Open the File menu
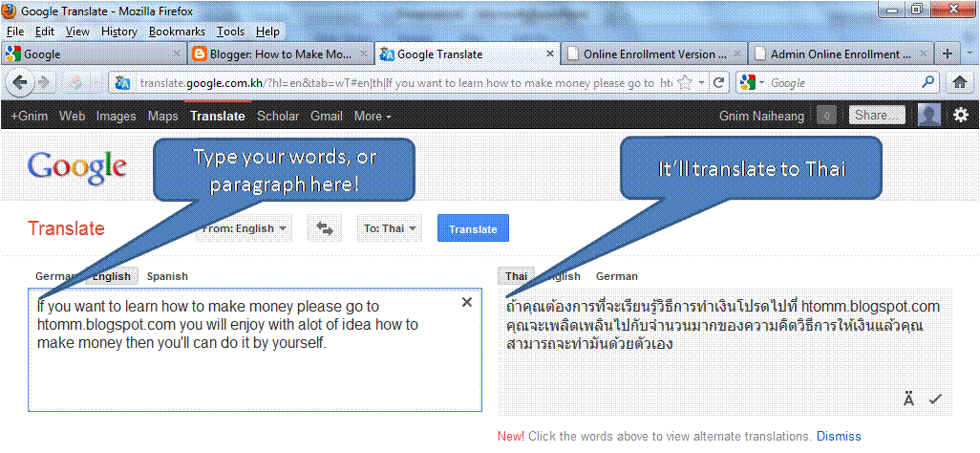 [15, 32]
